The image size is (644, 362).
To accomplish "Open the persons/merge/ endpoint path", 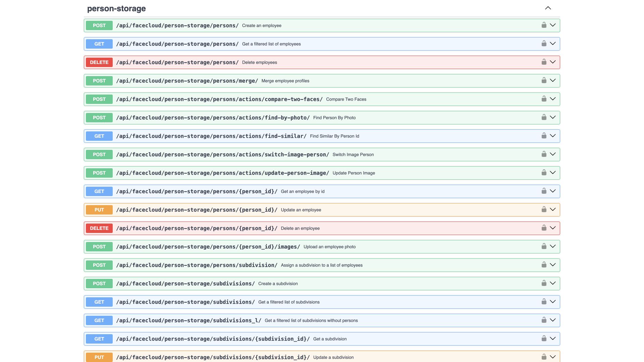I will (187, 81).
